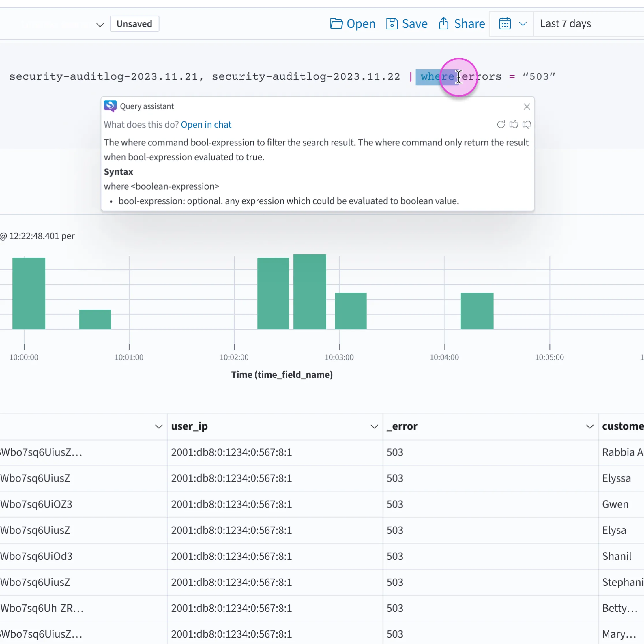The image size is (644, 644).
Task: Click the Stephani customer cell
Action: [x=622, y=582]
